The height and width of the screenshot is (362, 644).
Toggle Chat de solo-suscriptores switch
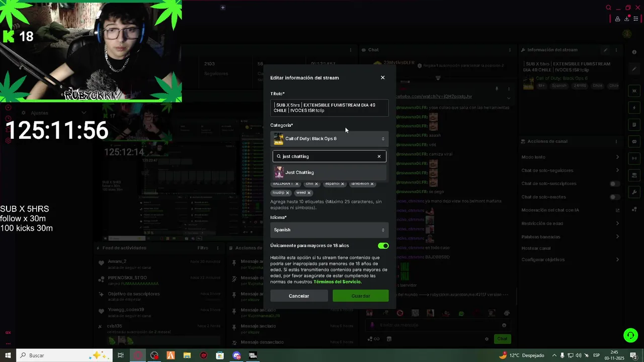tap(615, 184)
